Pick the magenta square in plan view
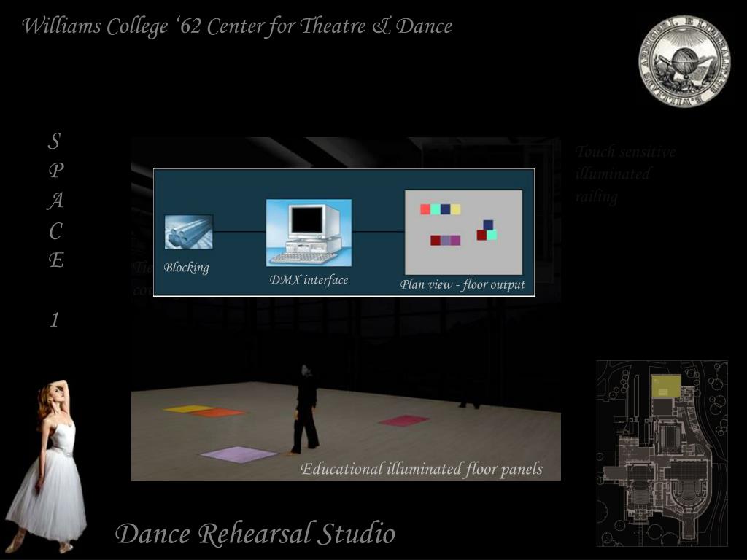The image size is (747, 560). click(455, 240)
